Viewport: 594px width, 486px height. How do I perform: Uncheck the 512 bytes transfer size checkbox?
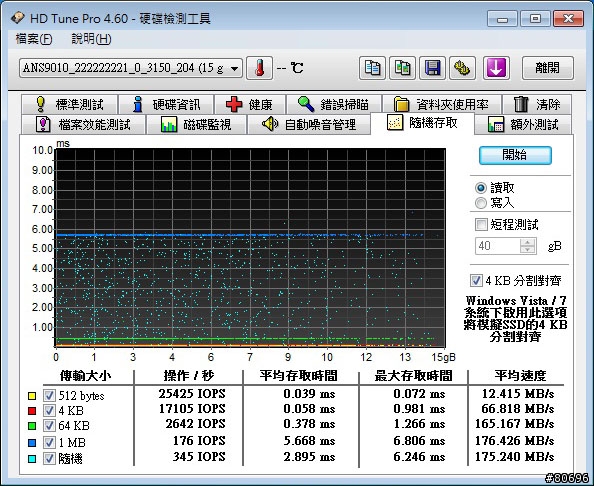pyautogui.click(x=49, y=395)
